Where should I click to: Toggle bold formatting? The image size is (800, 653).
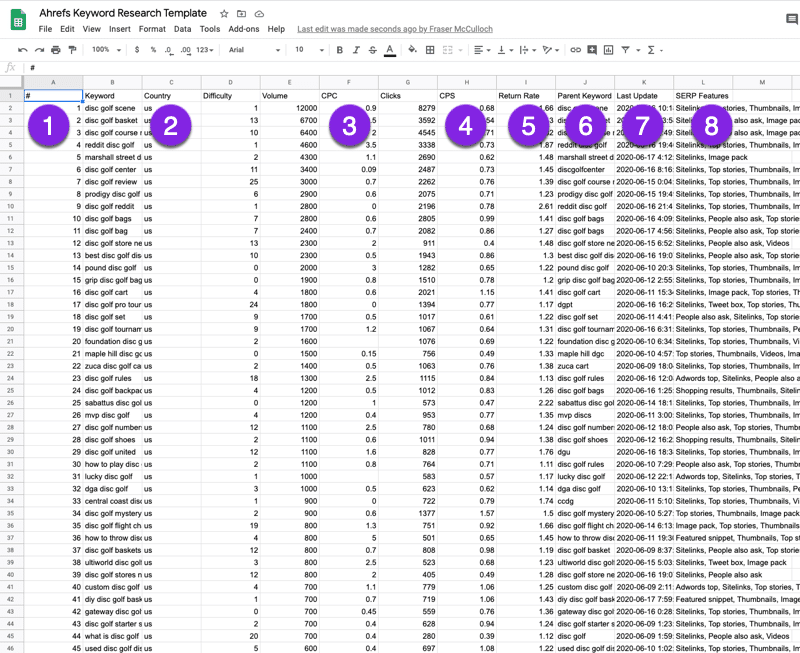click(x=340, y=49)
